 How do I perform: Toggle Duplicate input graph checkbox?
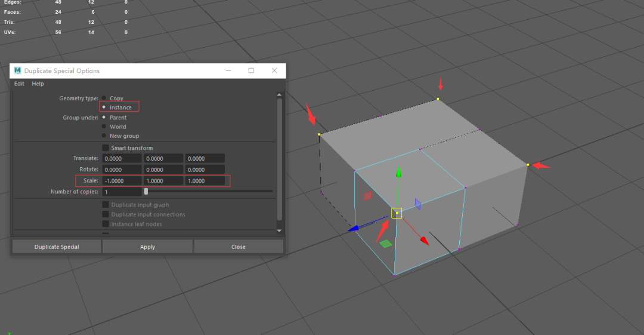106,205
